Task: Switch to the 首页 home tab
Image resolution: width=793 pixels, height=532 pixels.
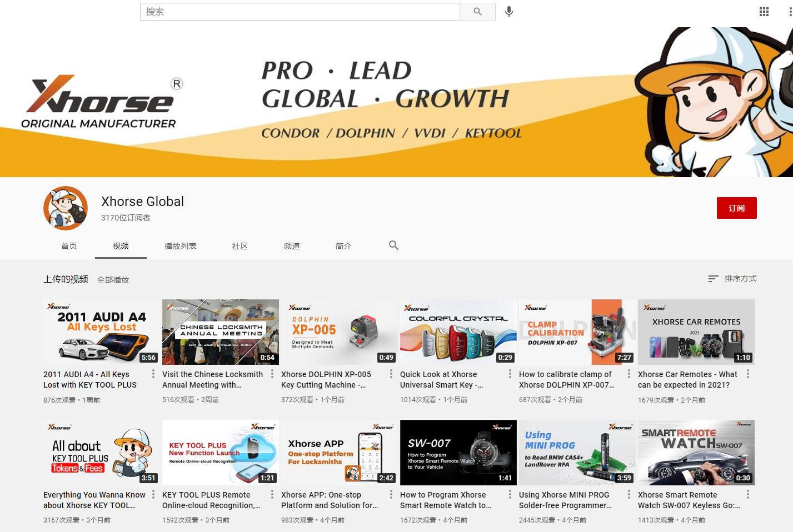Action: (69, 246)
